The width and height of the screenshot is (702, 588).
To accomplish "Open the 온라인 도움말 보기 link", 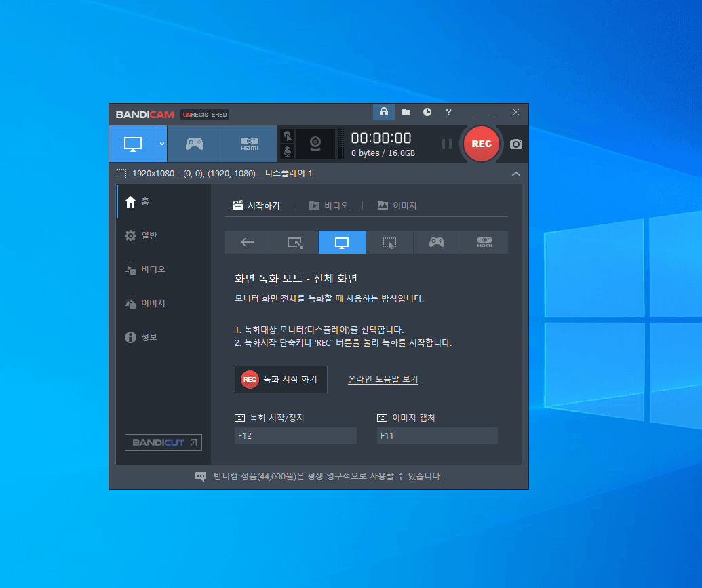I will (x=383, y=379).
